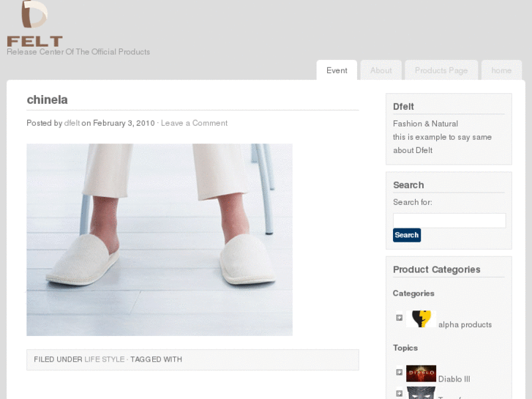532x399 pixels.
Task: Open the slippers photo in the post
Action: coord(160,239)
